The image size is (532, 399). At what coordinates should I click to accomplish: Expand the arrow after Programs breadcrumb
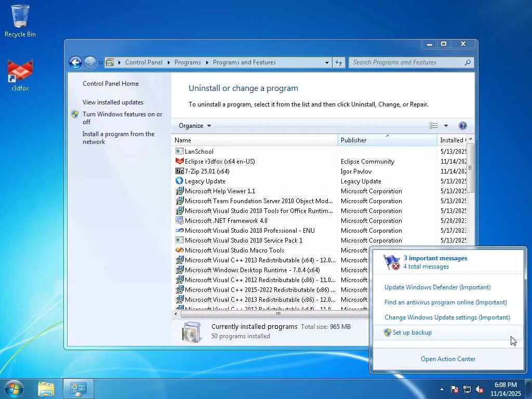click(x=207, y=62)
